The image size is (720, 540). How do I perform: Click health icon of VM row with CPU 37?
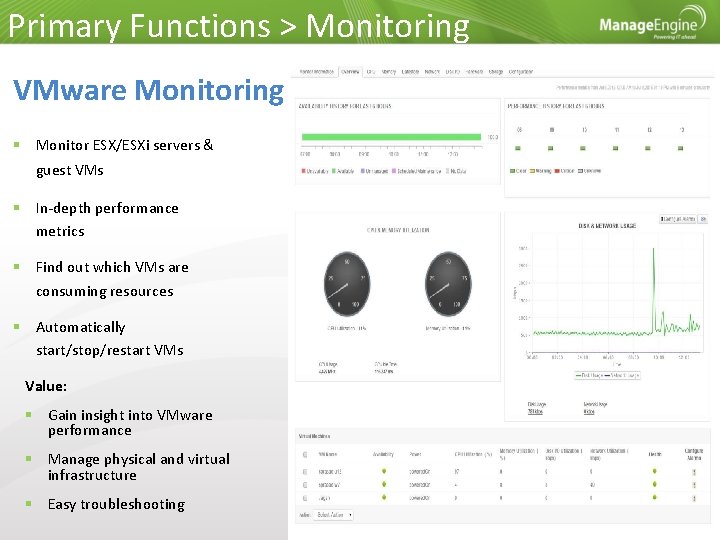pos(654,471)
